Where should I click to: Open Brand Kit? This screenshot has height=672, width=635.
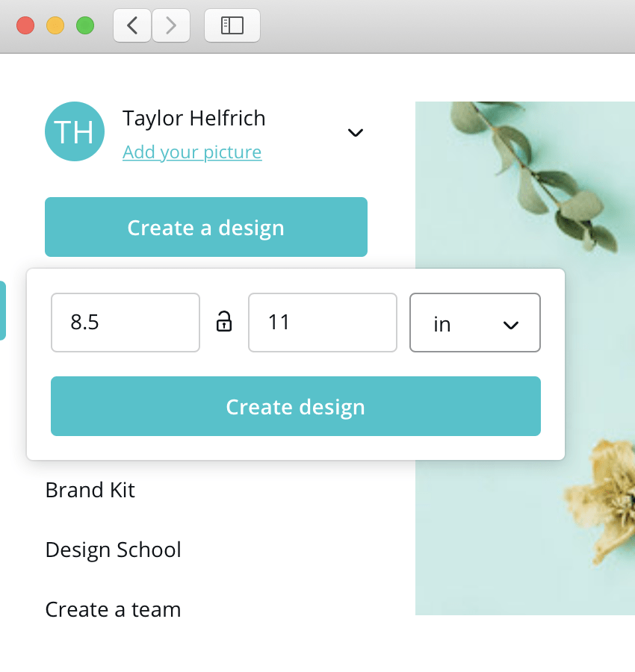(90, 490)
